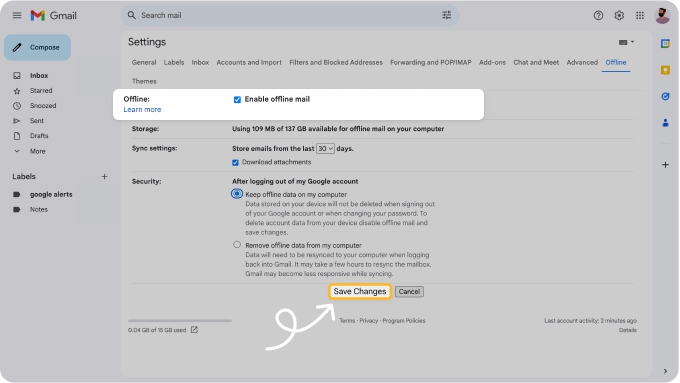This screenshot has width=680, height=383.
Task: Click the Compose button
Action: coord(37,47)
